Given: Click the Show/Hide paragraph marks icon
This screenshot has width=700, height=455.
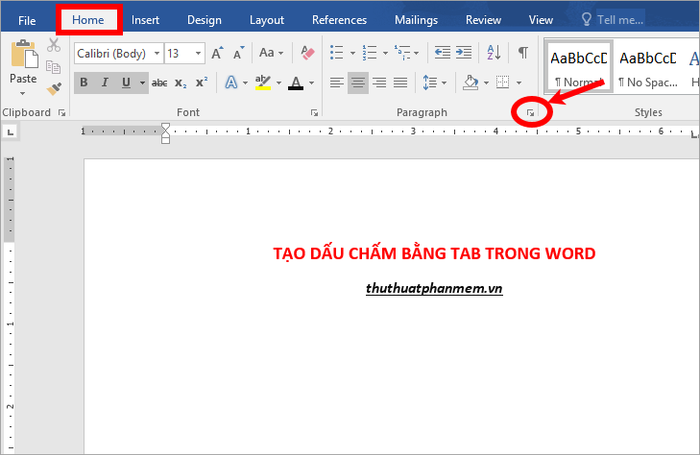Looking at the screenshot, I should pyautogui.click(x=522, y=53).
